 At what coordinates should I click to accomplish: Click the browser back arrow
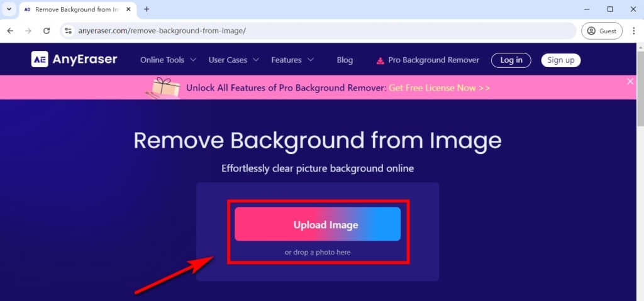pos(11,31)
